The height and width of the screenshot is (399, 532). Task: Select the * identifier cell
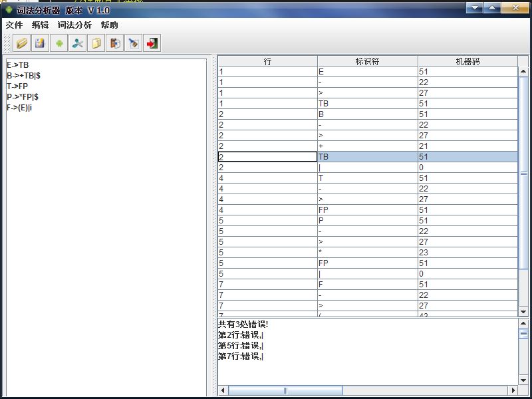[368, 253]
